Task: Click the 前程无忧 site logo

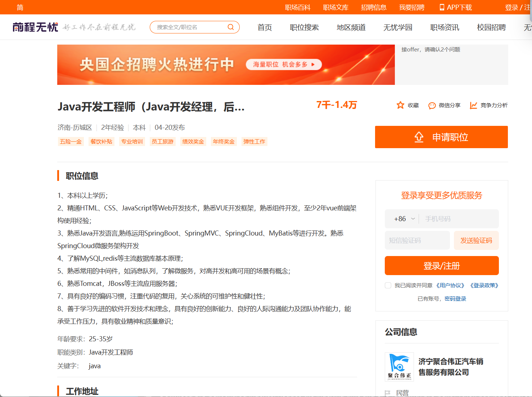Action: (x=35, y=27)
